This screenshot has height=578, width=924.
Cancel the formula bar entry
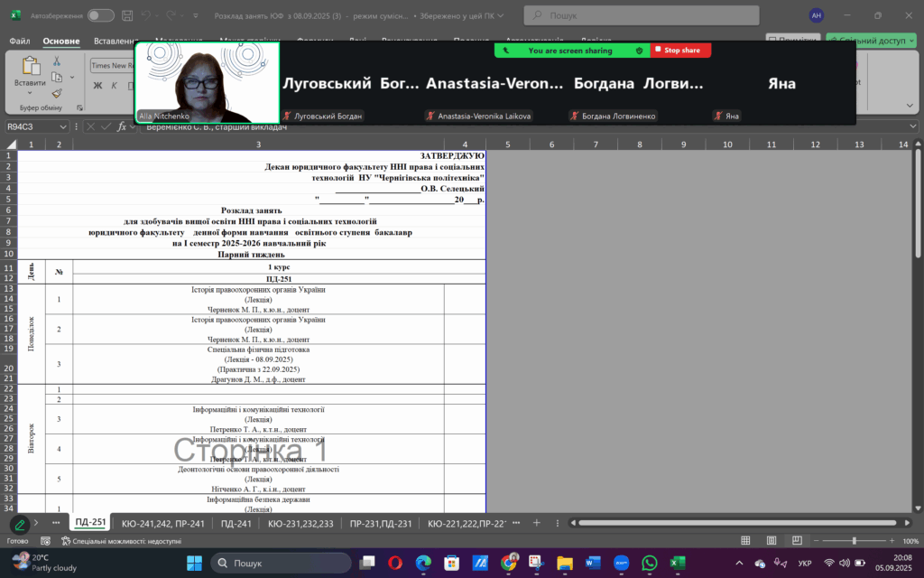(x=91, y=126)
